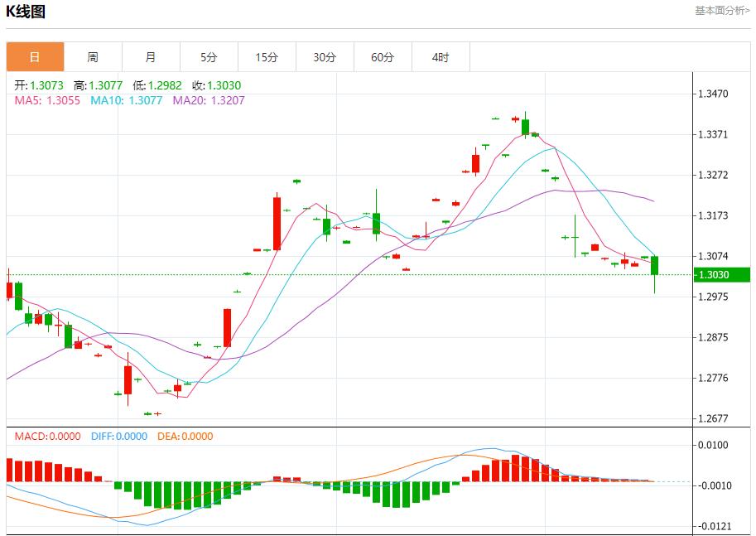Click the MA5 indicator label
Image resolution: width=756 pixels, height=536 pixels.
click(x=47, y=100)
